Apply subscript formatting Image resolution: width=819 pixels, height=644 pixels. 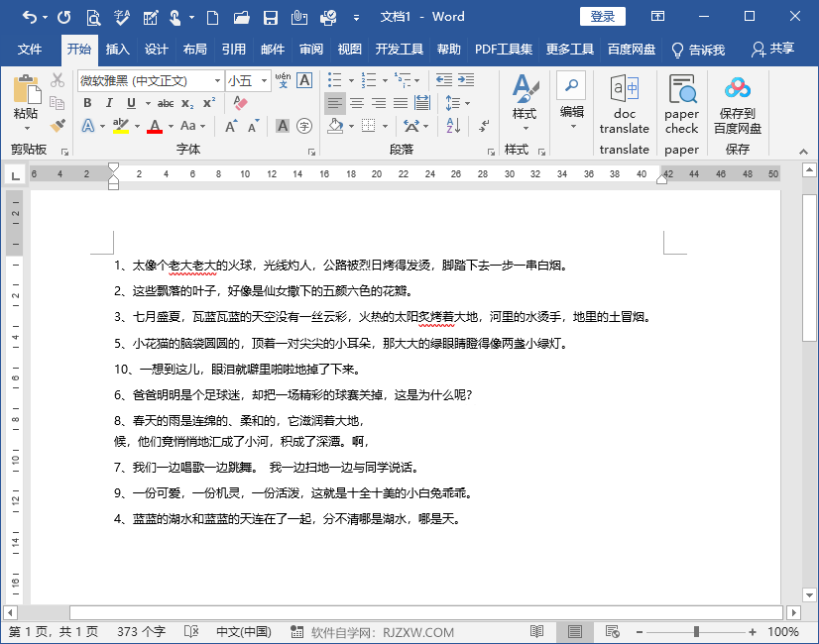188,102
